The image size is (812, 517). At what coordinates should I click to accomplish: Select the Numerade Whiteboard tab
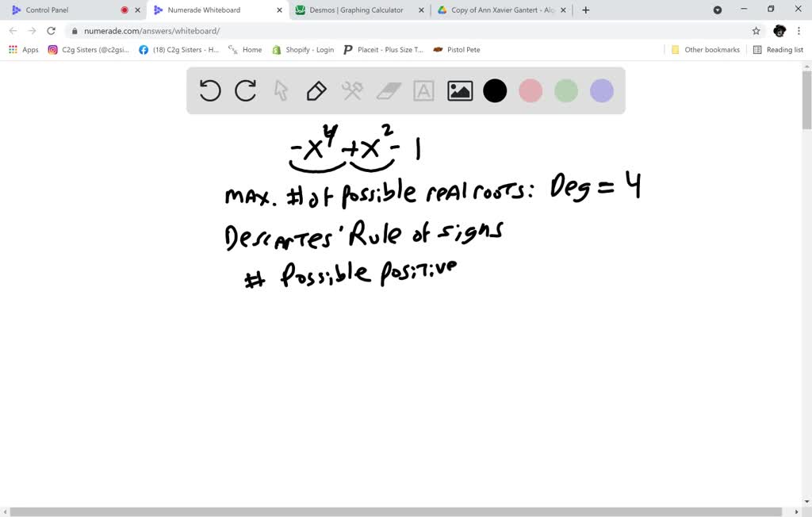click(216, 10)
